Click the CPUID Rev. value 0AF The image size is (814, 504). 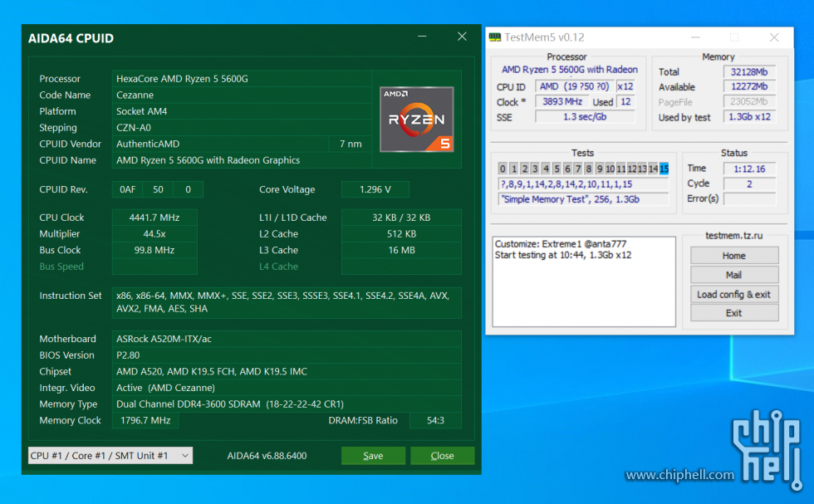coord(127,189)
